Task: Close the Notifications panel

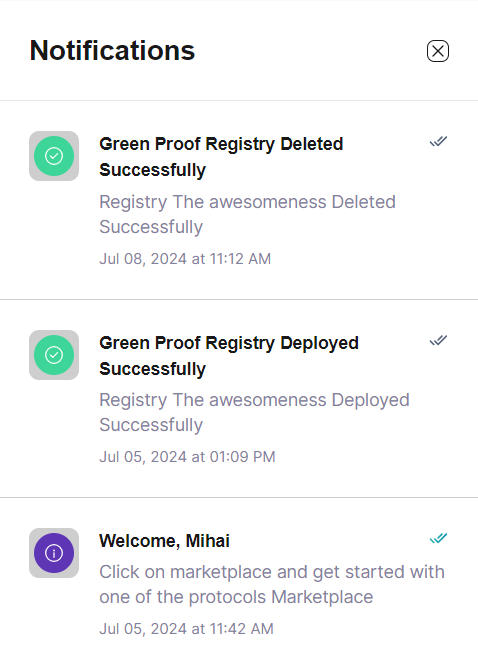Action: coord(438,51)
